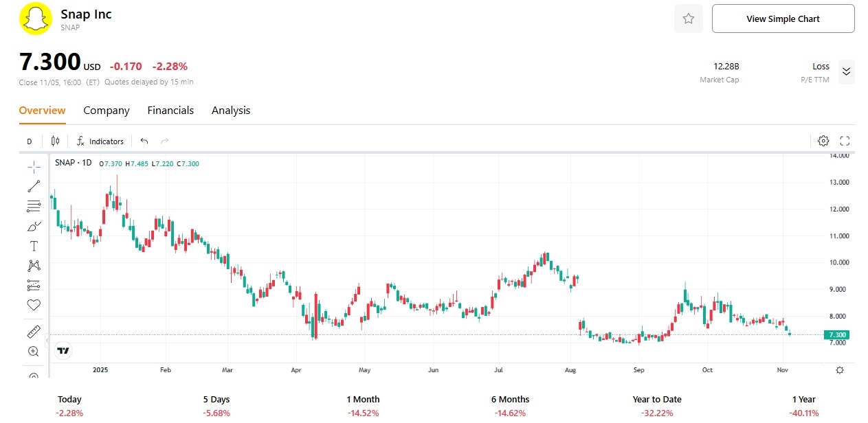Image resolution: width=868 pixels, height=423 pixels.
Task: Toggle the watchlist star for SNAP
Action: (x=688, y=19)
